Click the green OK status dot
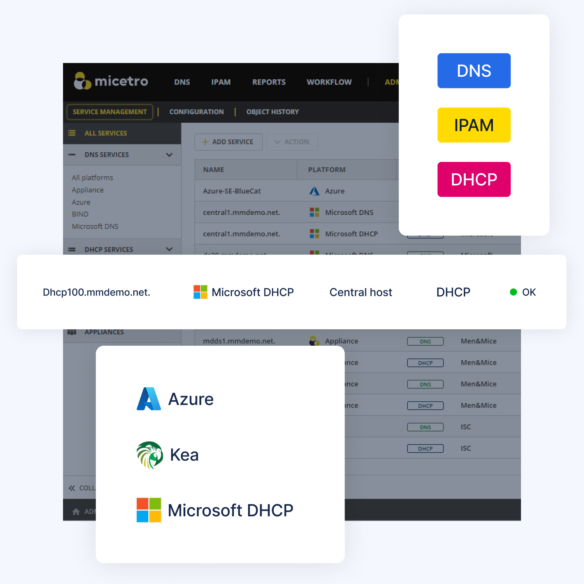The height and width of the screenshot is (584, 584). click(513, 292)
